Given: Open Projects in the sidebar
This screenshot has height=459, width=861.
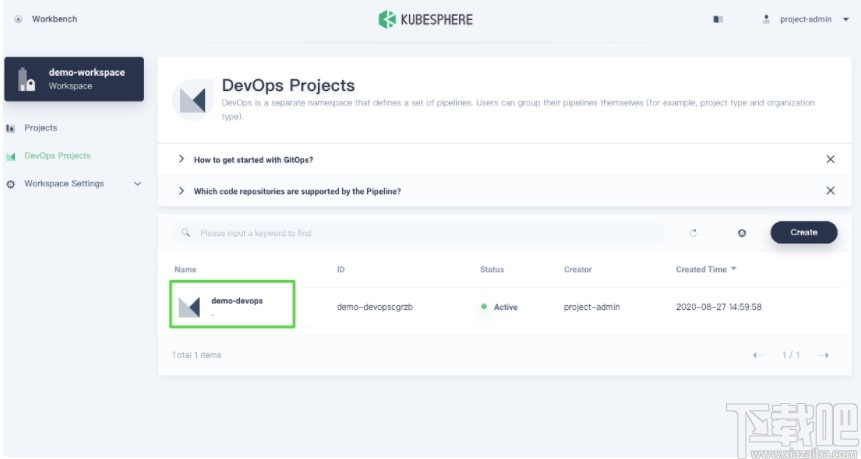Looking at the screenshot, I should (41, 128).
